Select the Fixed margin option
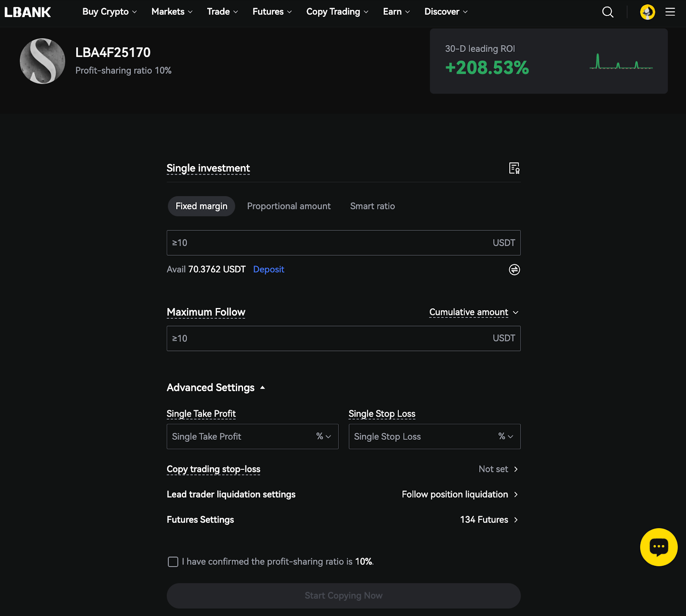 pyautogui.click(x=202, y=206)
